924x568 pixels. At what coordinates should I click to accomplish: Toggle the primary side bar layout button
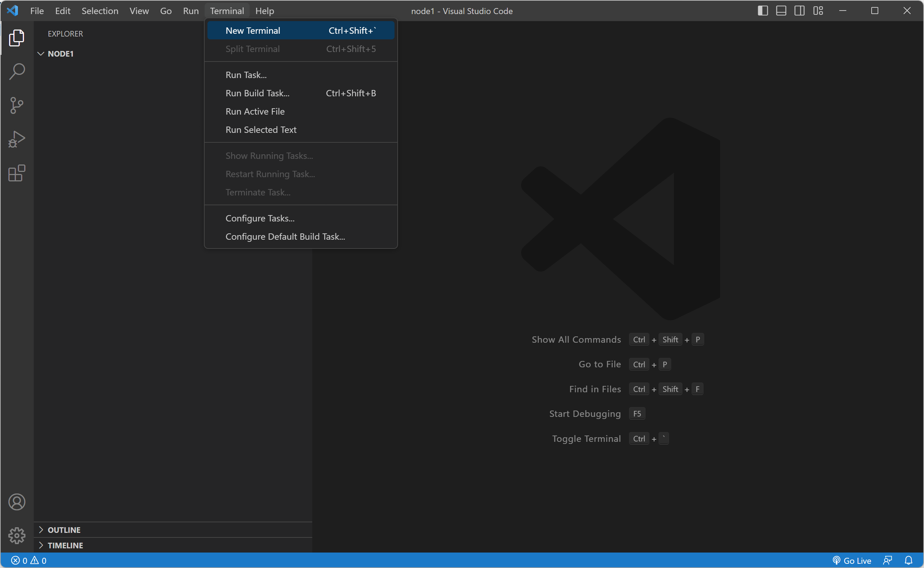click(x=762, y=11)
